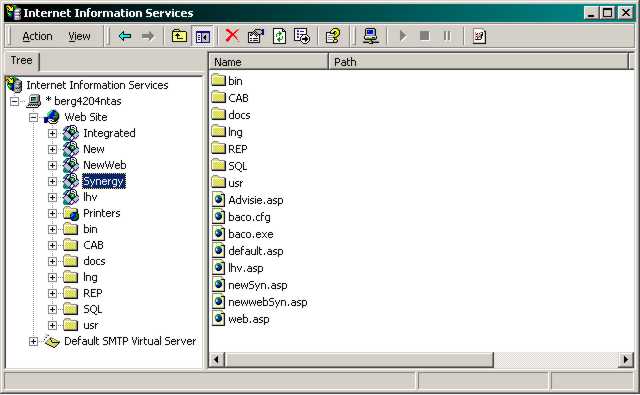Image resolution: width=640 pixels, height=395 pixels.
Task: Click the Back arrow toolbar button
Action: pyautogui.click(x=124, y=36)
